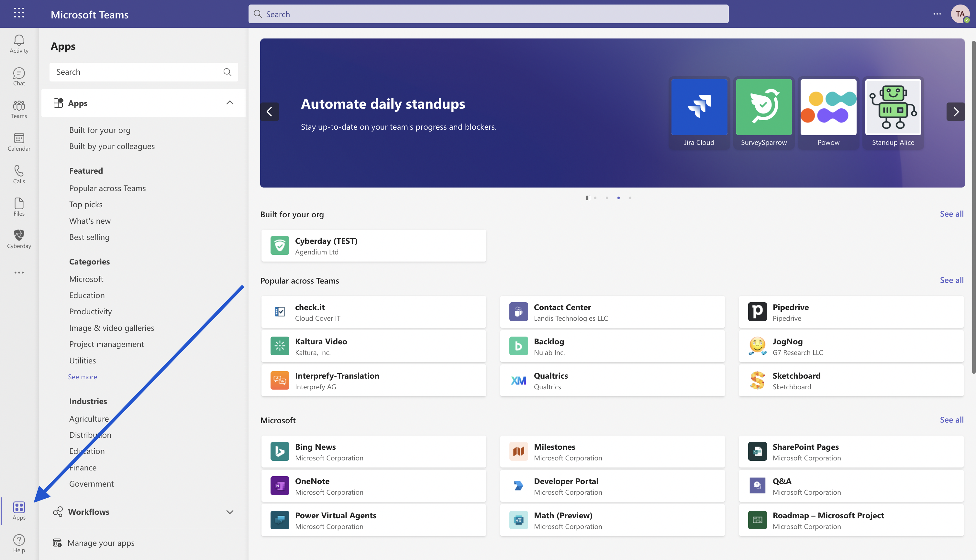Click the Pipedrive app icon
The height and width of the screenshot is (560, 976).
tap(757, 312)
